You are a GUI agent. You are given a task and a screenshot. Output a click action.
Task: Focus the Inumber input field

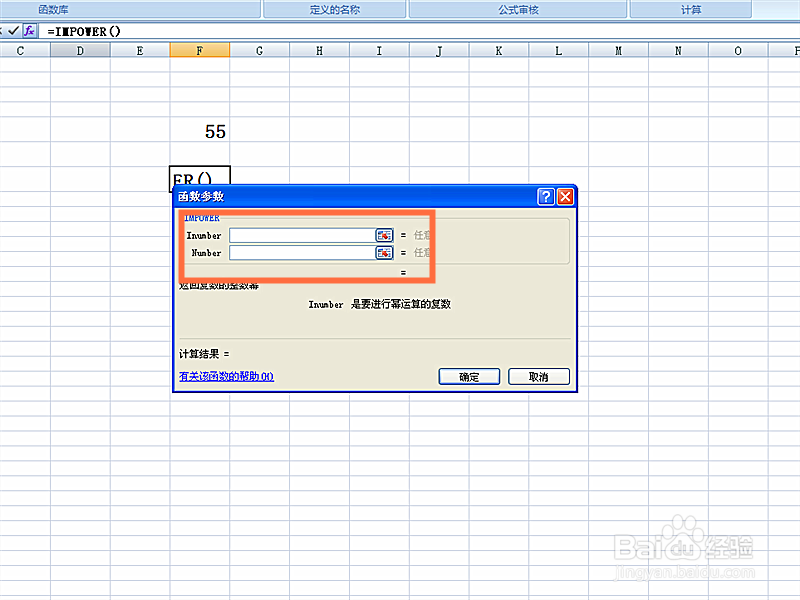click(302, 235)
